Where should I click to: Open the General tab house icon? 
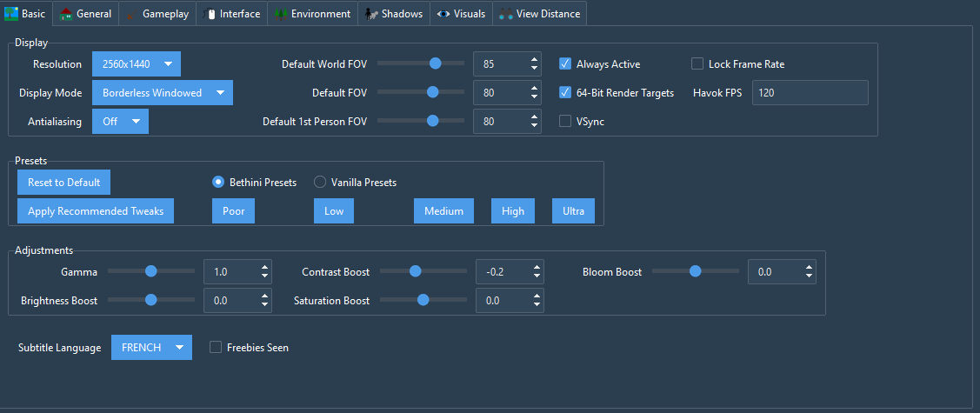65,13
